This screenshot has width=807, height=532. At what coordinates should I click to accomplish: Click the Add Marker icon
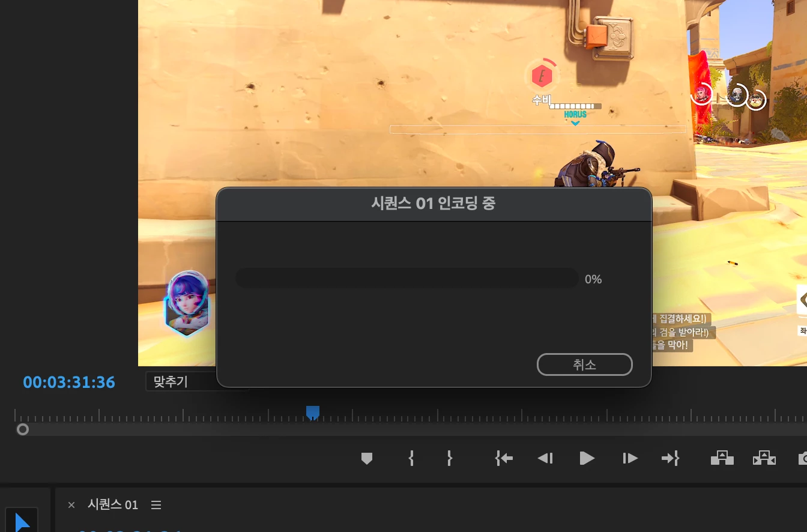[367, 459]
